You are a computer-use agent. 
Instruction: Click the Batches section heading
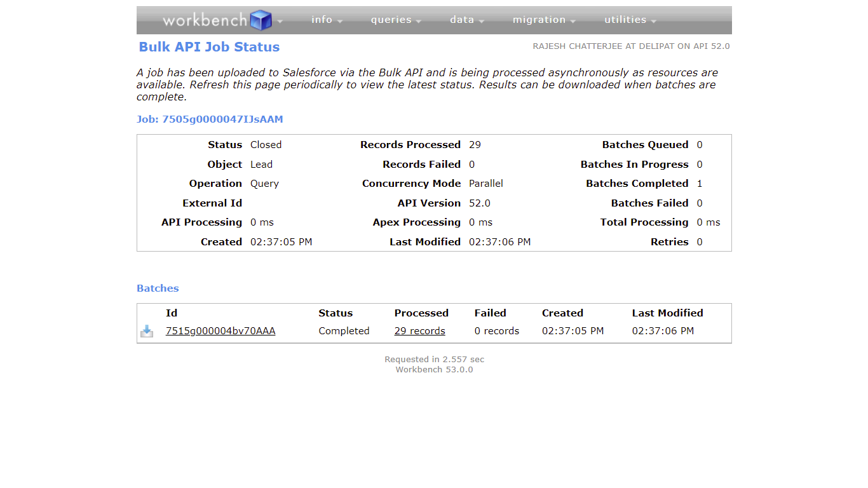pyautogui.click(x=158, y=288)
